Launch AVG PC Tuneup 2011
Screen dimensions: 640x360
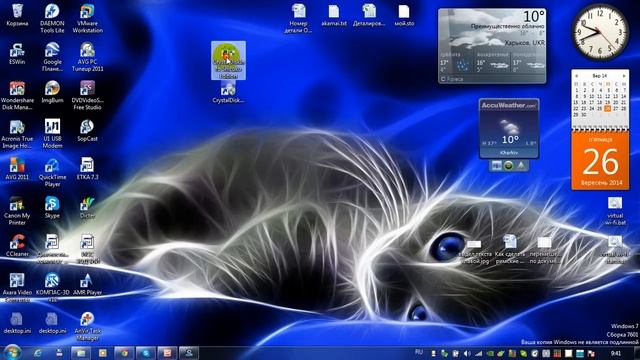coord(87,57)
